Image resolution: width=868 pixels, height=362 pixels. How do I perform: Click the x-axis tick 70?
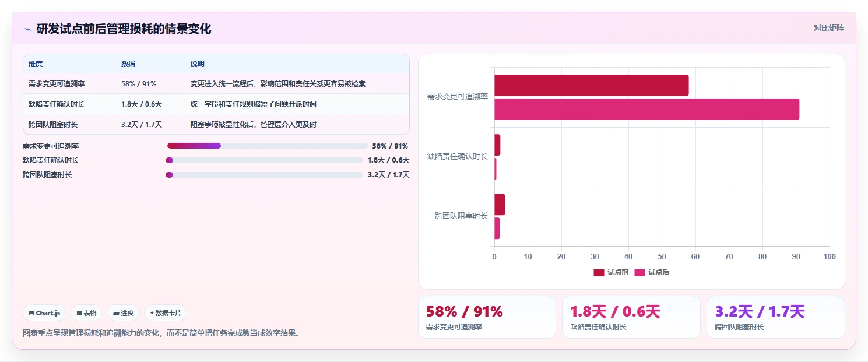[729, 256]
